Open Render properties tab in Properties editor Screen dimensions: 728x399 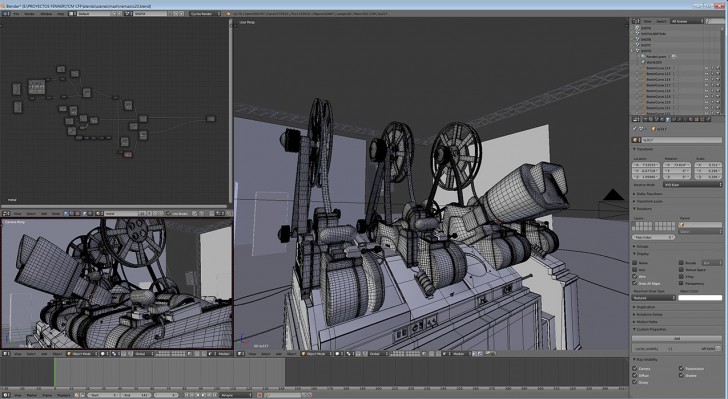[x=646, y=119]
